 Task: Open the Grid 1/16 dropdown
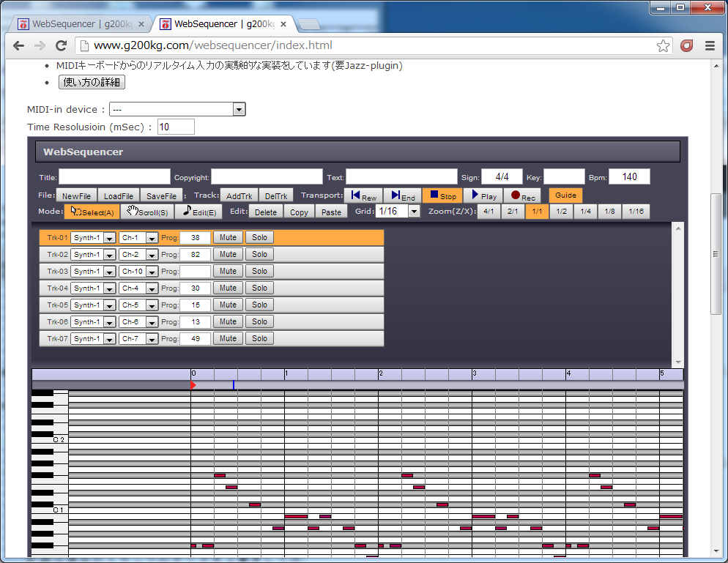398,212
